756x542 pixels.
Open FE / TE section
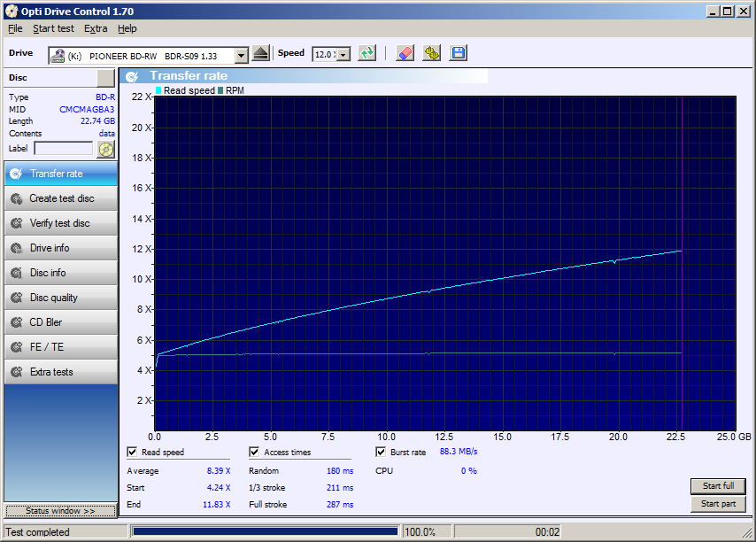61,347
